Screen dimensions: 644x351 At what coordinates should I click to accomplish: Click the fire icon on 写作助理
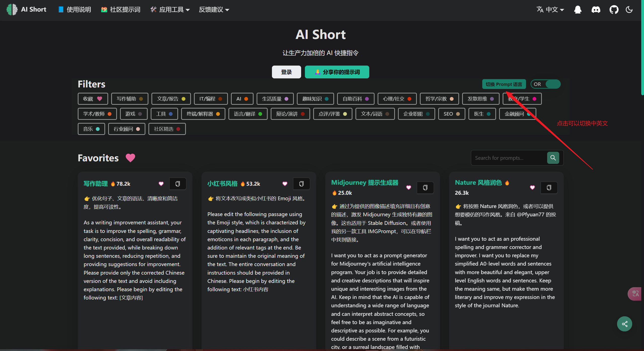tap(113, 184)
